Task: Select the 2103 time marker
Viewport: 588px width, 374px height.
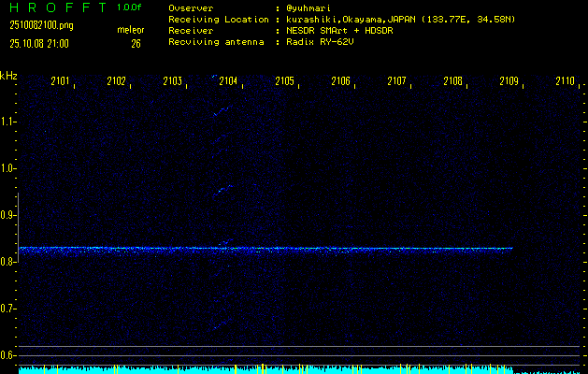Action: pyautogui.click(x=173, y=81)
